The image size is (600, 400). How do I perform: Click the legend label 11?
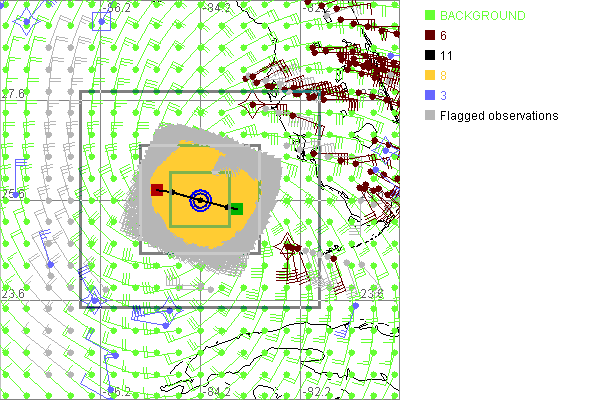(446, 56)
